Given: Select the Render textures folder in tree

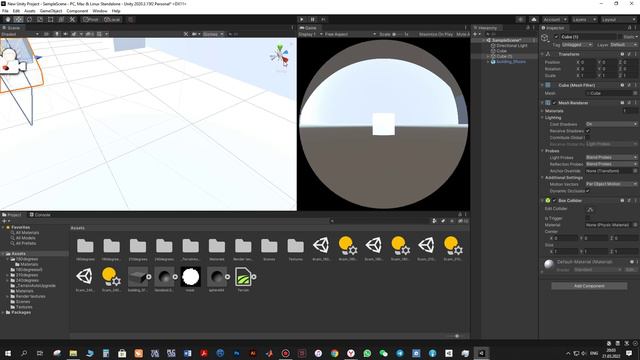Looking at the screenshot, I should (x=31, y=296).
